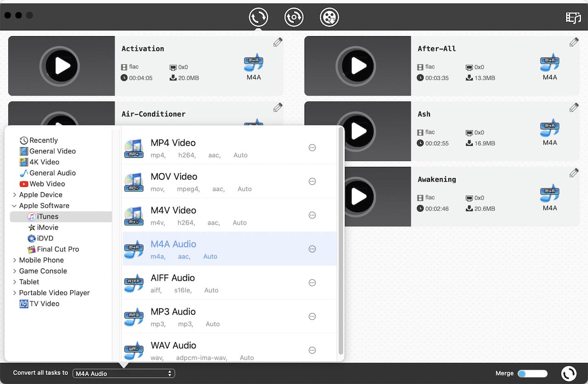Open the media toolbox film-reel icon
Viewport: 588px width, 384px height.
click(x=329, y=17)
